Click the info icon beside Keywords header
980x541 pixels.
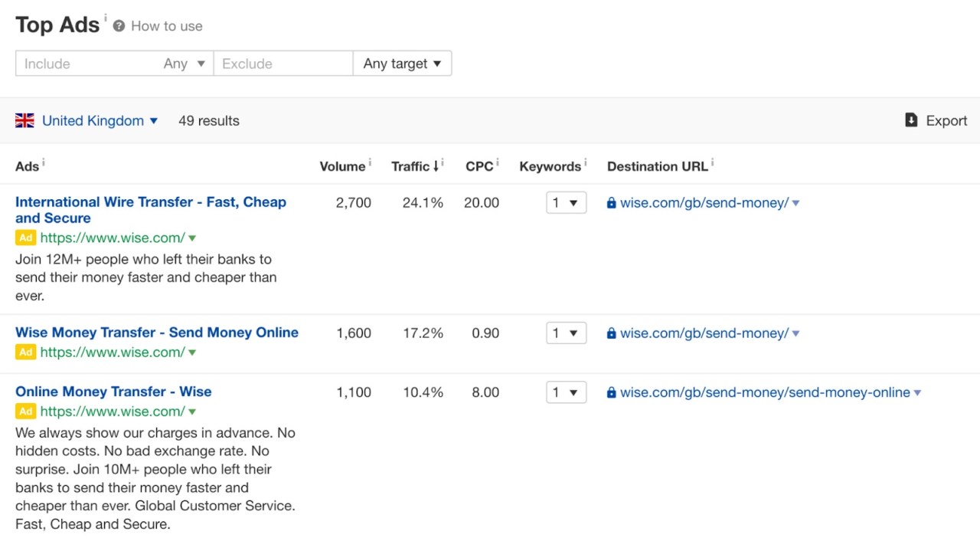point(586,162)
